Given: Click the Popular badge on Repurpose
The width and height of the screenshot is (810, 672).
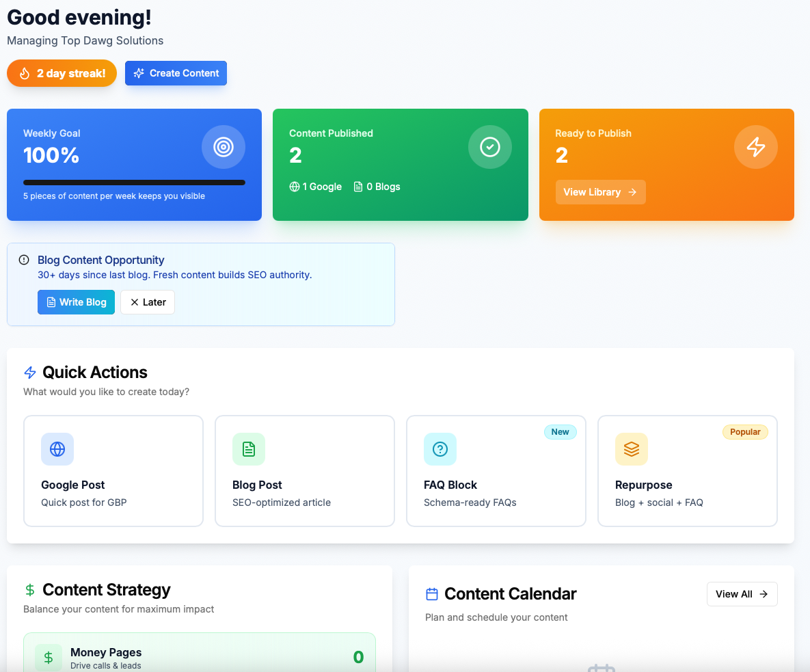Looking at the screenshot, I should (x=745, y=432).
